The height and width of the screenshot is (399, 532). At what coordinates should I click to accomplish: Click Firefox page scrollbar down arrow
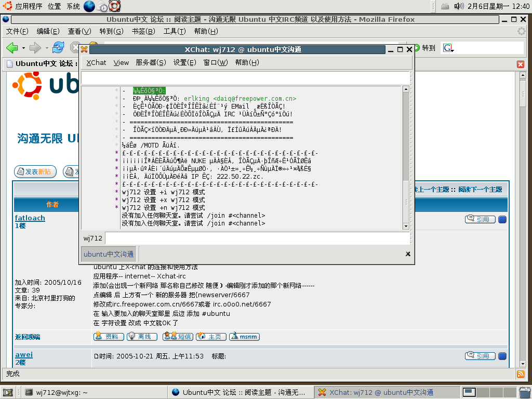click(523, 364)
